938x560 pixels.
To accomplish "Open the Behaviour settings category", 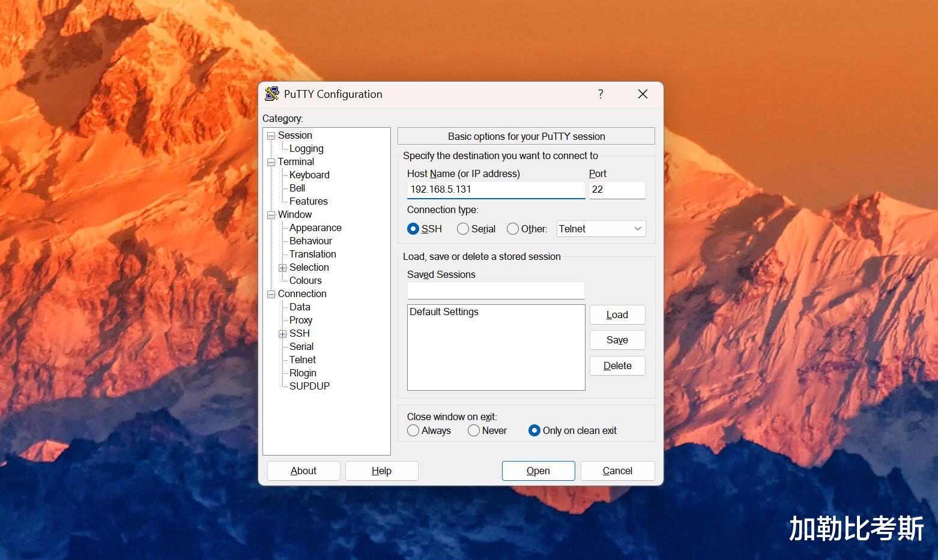I will pyautogui.click(x=310, y=241).
